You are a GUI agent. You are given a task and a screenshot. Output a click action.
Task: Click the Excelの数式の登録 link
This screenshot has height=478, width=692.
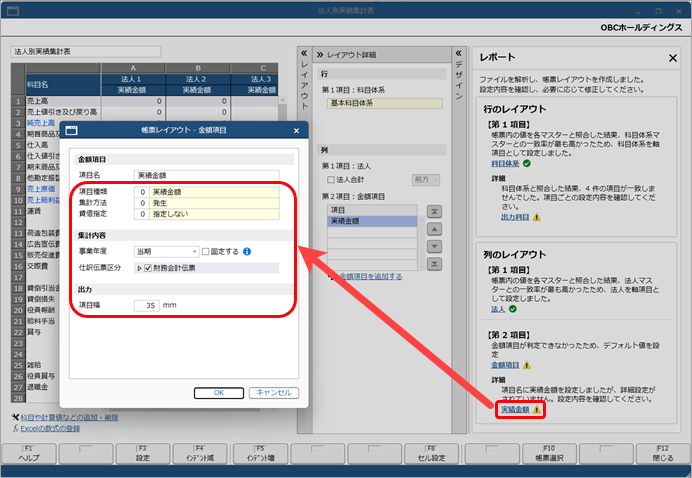tap(50, 429)
